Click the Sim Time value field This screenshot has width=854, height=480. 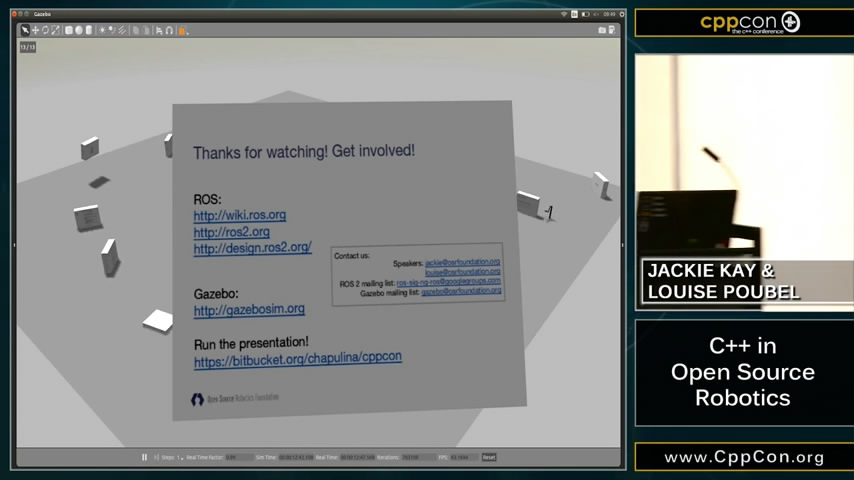(296, 457)
